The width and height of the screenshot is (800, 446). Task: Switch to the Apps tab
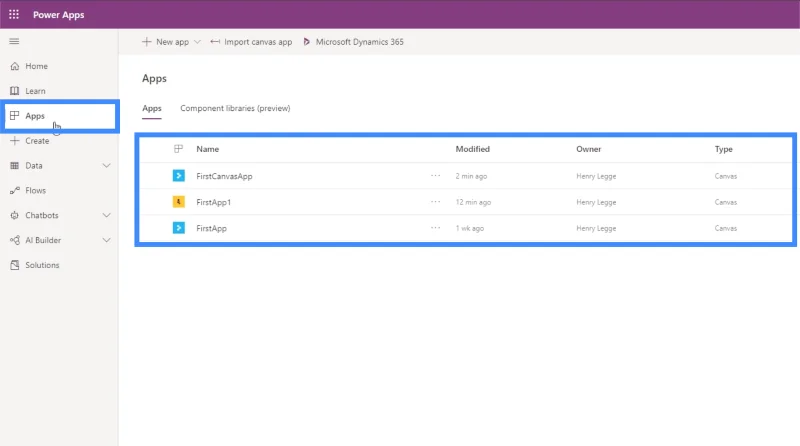point(152,108)
